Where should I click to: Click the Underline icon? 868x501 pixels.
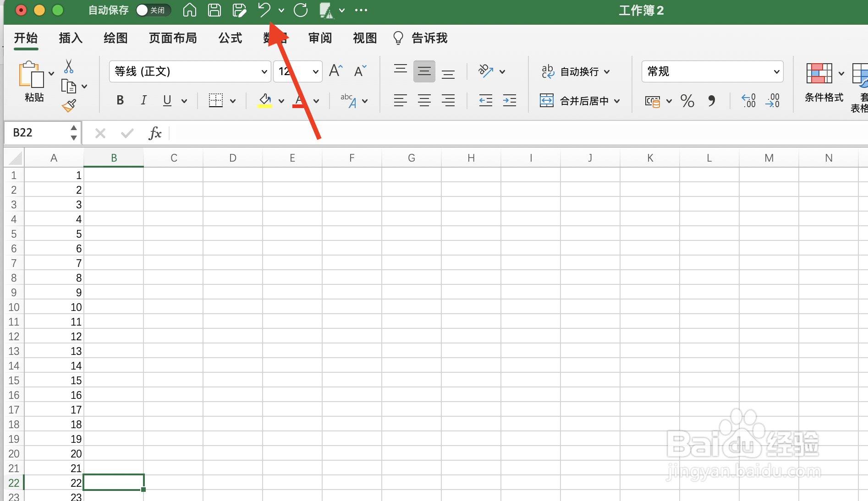(x=167, y=100)
